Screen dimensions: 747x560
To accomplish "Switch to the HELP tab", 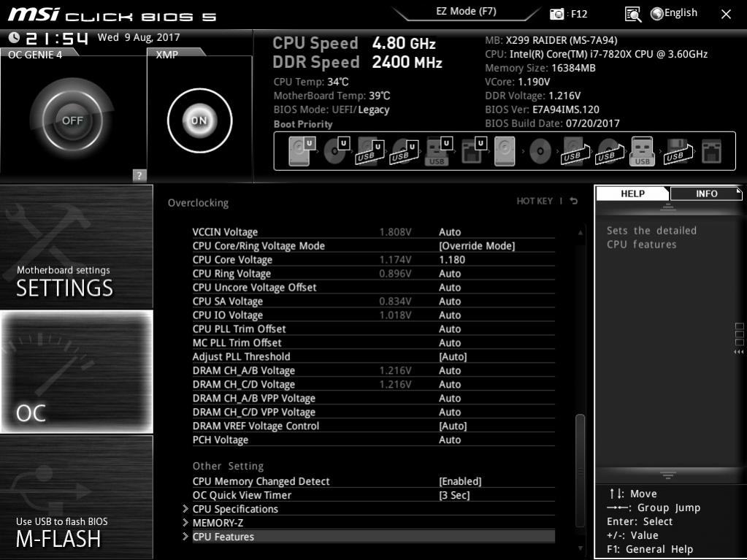I will (x=632, y=193).
